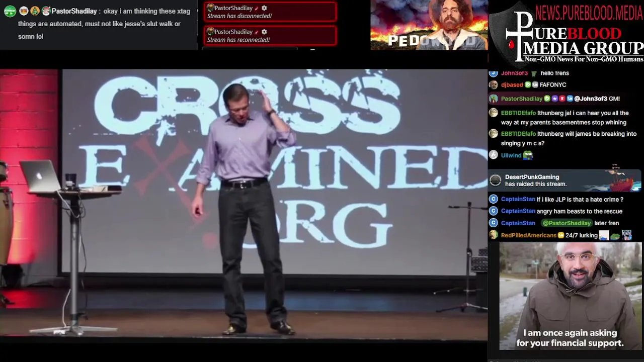Click the avatar on 'Stream has disconnected!' alert
This screenshot has width=644, height=362.
click(210, 8)
